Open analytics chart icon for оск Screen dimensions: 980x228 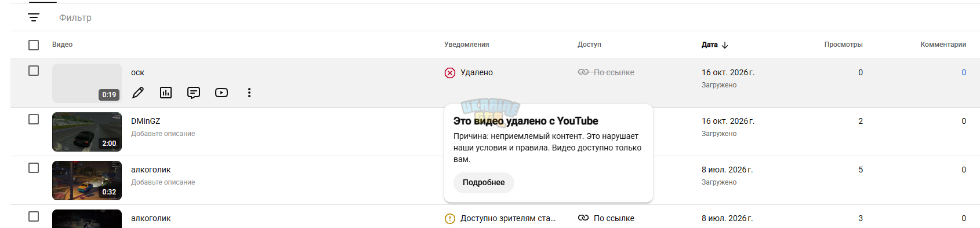[166, 93]
